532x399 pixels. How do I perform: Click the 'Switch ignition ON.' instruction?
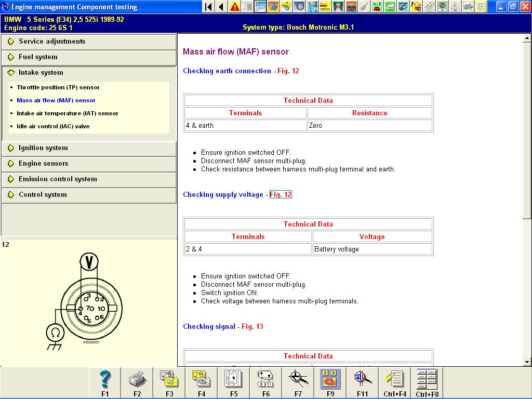(x=229, y=293)
